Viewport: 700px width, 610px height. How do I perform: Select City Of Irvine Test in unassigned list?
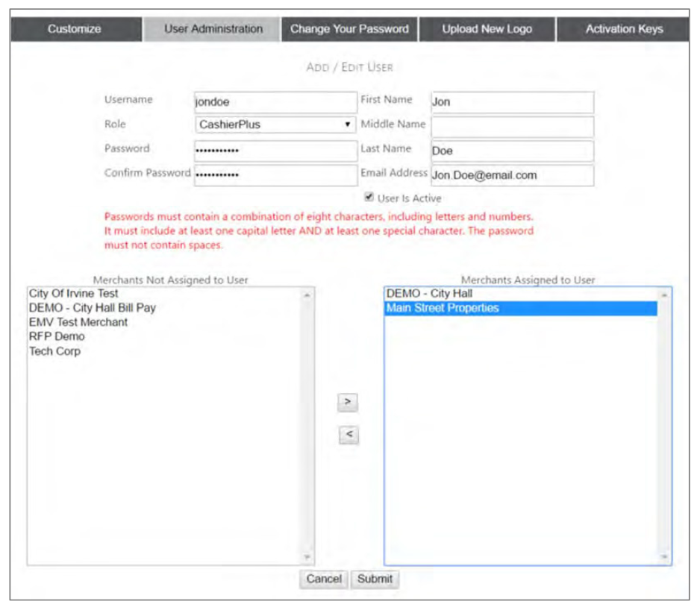point(73,294)
